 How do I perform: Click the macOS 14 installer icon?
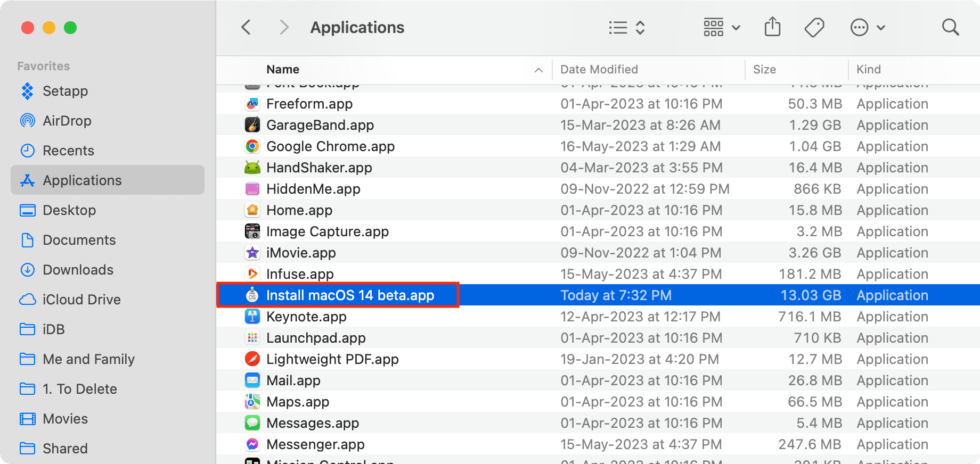point(252,295)
